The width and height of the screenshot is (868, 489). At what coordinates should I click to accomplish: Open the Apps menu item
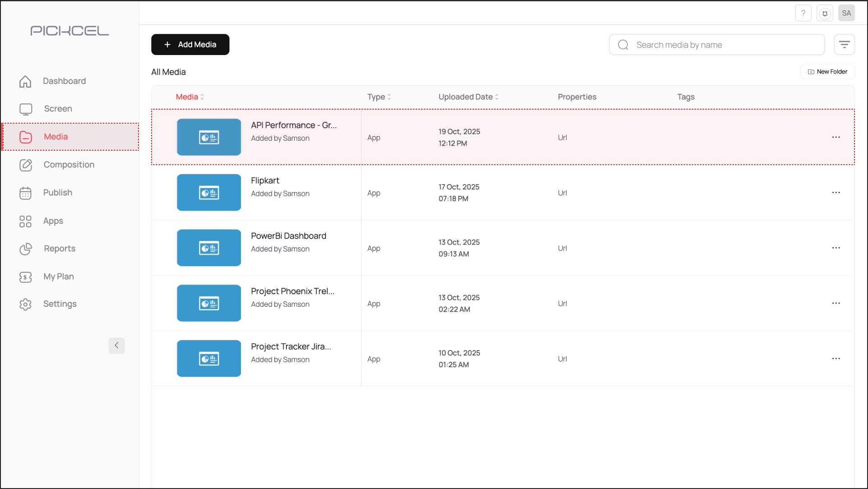point(53,221)
